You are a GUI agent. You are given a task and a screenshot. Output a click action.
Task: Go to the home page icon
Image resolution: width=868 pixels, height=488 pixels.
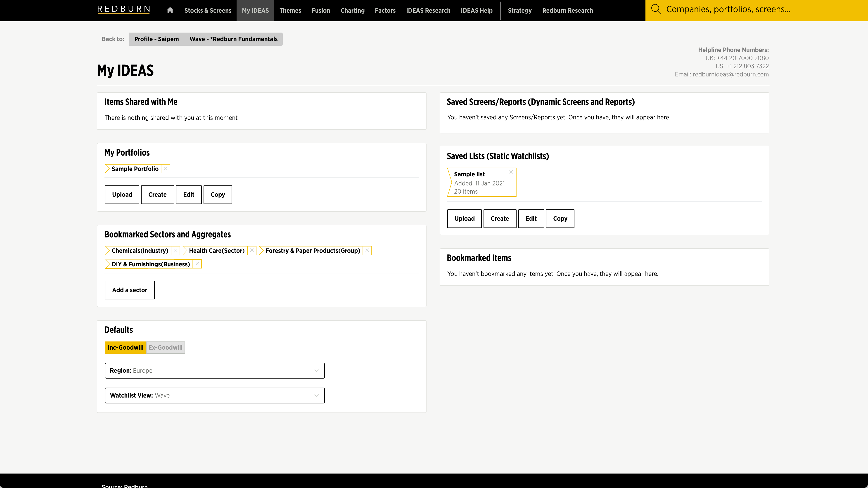tap(170, 10)
